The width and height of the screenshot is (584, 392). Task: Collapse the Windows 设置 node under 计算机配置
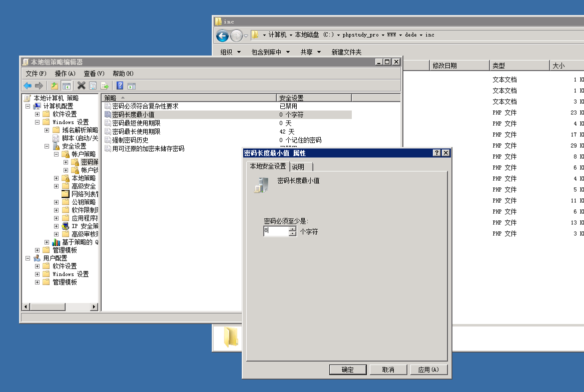[37, 122]
